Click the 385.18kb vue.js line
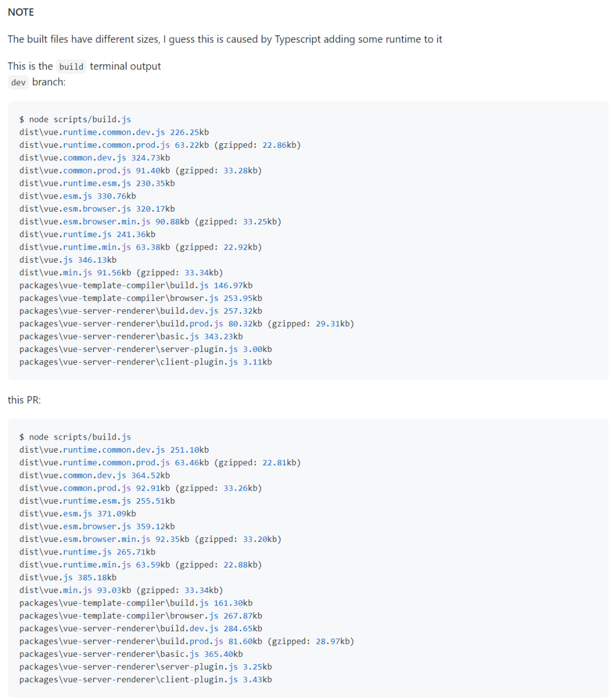 click(x=68, y=578)
